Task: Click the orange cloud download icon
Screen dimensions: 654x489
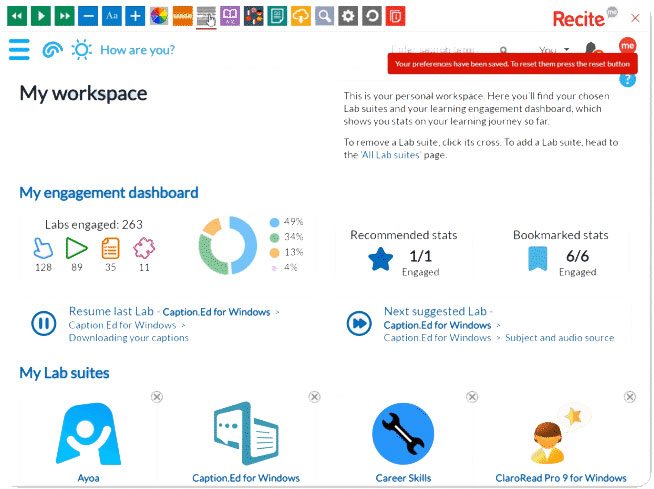Action: [x=301, y=16]
